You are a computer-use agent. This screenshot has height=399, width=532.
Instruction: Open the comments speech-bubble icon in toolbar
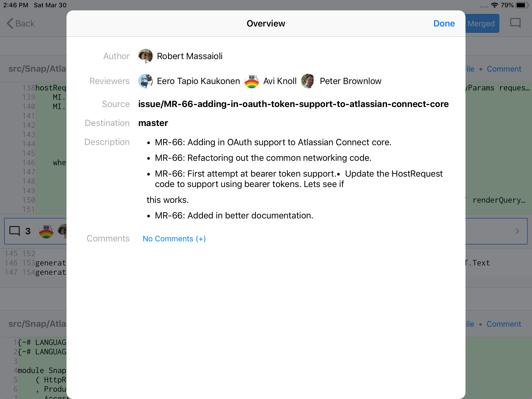(x=515, y=23)
